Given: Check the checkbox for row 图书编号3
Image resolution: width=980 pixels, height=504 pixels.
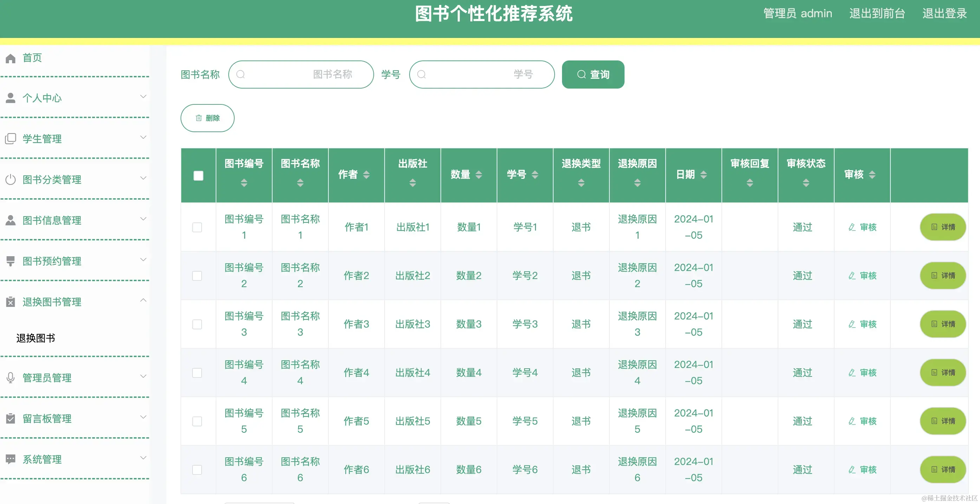Looking at the screenshot, I should pyautogui.click(x=197, y=324).
